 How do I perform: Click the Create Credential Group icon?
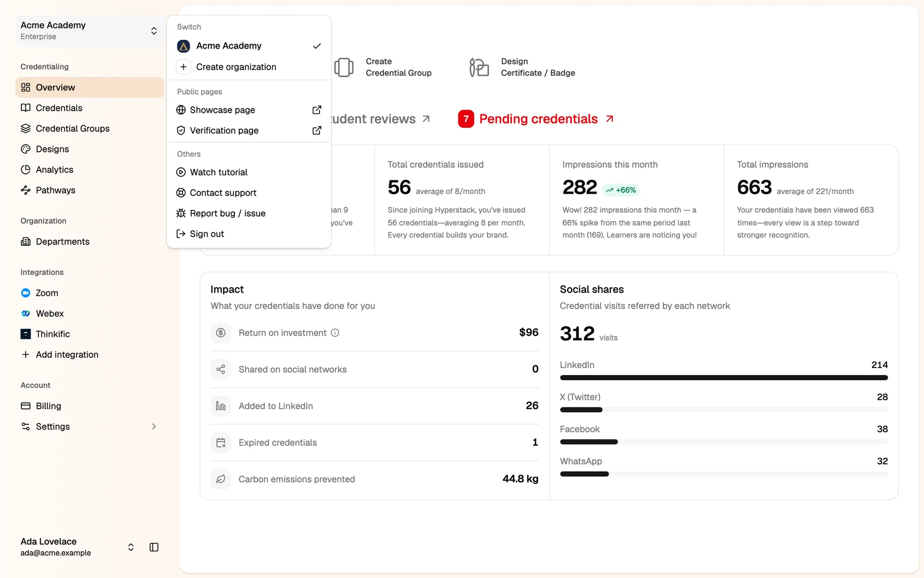(x=344, y=68)
